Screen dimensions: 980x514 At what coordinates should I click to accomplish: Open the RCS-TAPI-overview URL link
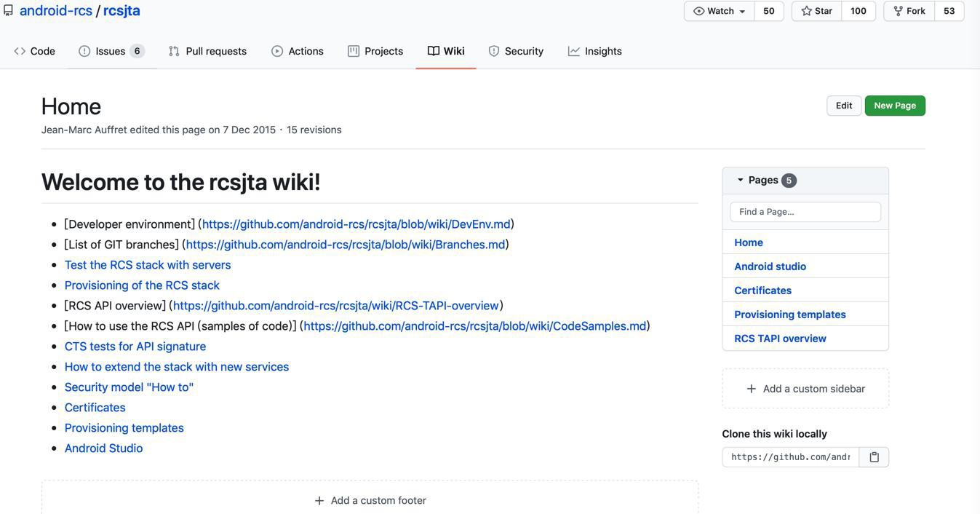(x=336, y=306)
